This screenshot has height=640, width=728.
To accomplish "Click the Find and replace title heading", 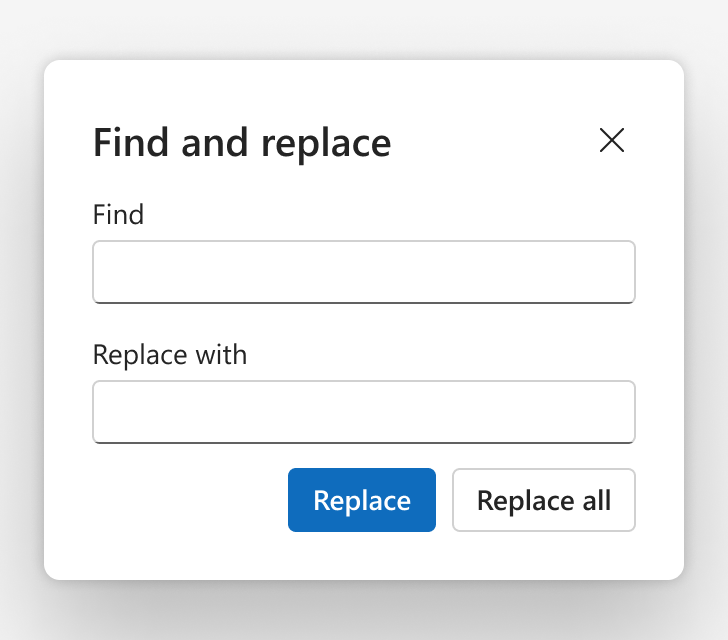I will coord(242,143).
